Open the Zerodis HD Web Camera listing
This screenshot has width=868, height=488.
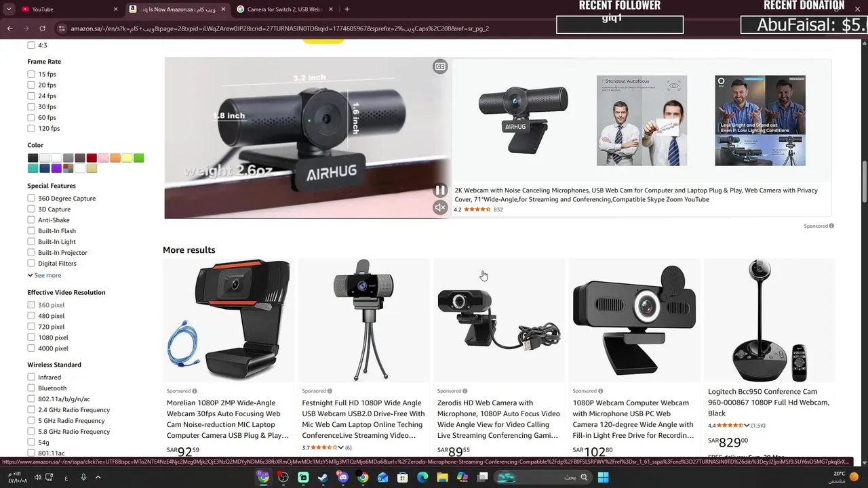(498, 419)
